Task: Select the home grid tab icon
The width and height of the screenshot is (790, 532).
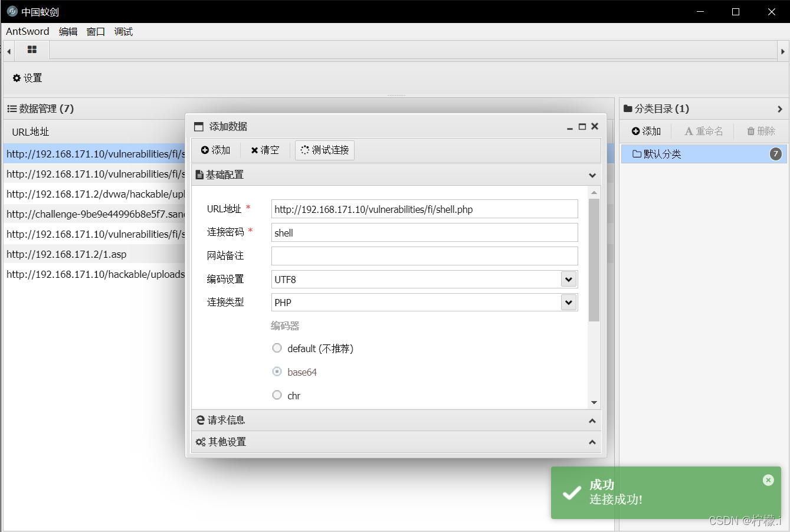Action: (x=32, y=50)
